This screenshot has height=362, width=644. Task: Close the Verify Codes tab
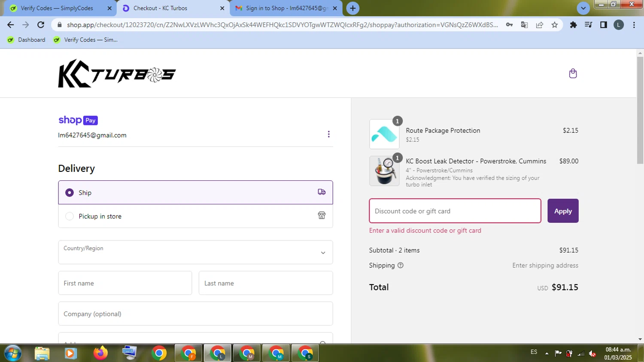(109, 8)
